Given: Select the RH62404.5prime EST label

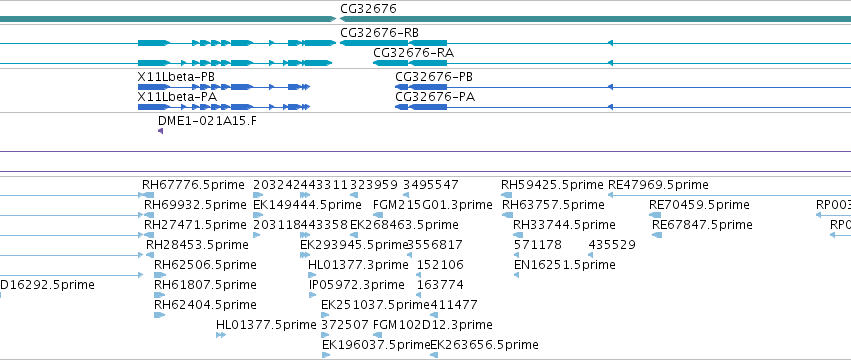Looking at the screenshot, I should pyautogui.click(x=206, y=305).
